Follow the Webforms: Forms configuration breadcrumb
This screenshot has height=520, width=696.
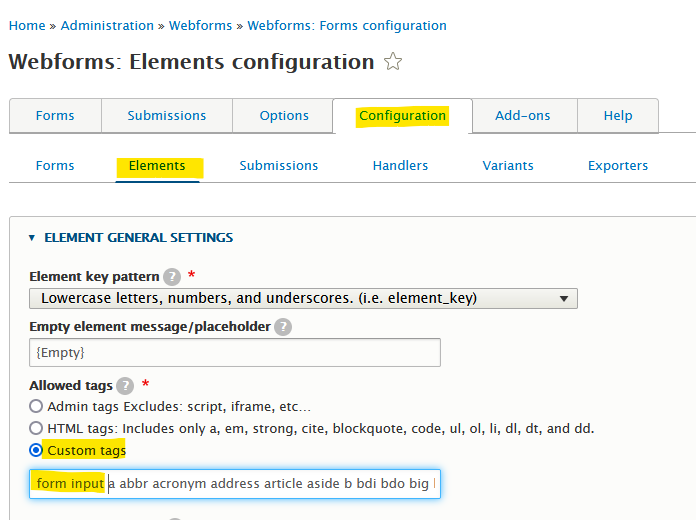pos(347,26)
